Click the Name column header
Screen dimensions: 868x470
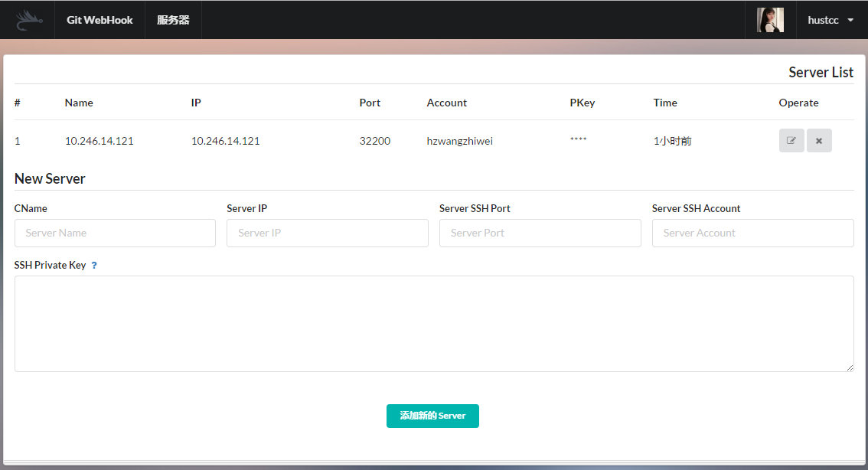tap(79, 103)
